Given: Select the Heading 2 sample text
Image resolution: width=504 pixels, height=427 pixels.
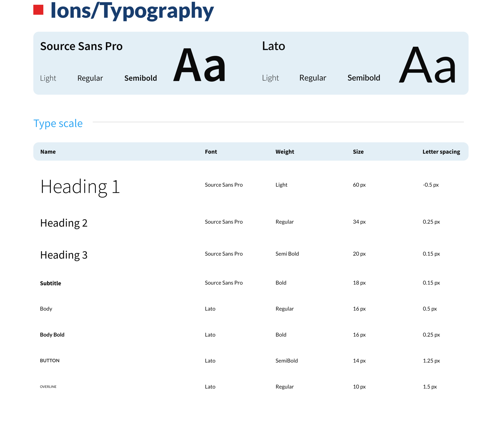Looking at the screenshot, I should tap(64, 223).
